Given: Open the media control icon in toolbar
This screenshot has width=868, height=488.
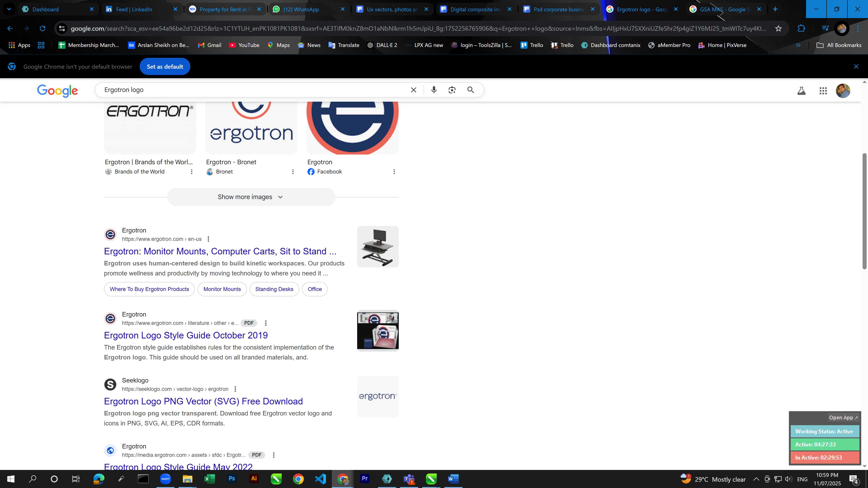Looking at the screenshot, I should click(x=825, y=29).
